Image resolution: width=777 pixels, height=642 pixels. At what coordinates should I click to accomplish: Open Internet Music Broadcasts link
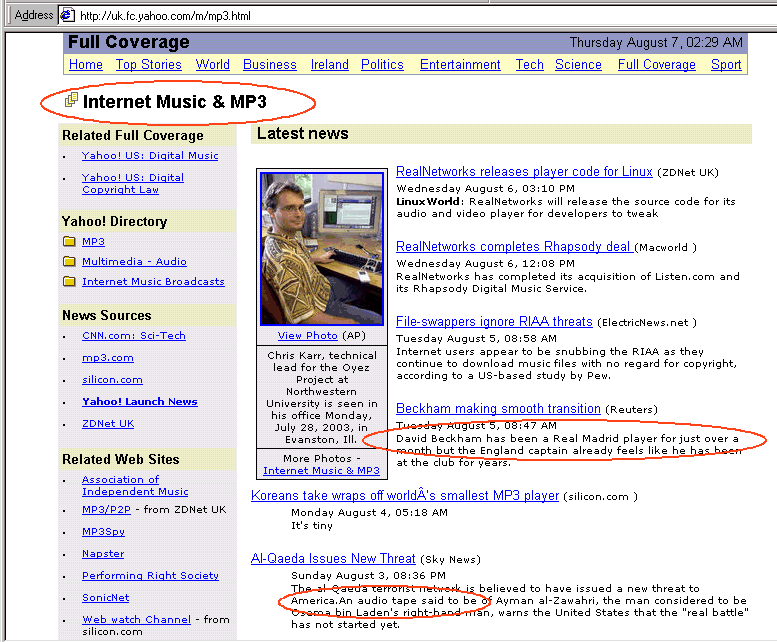pyautogui.click(x=153, y=281)
